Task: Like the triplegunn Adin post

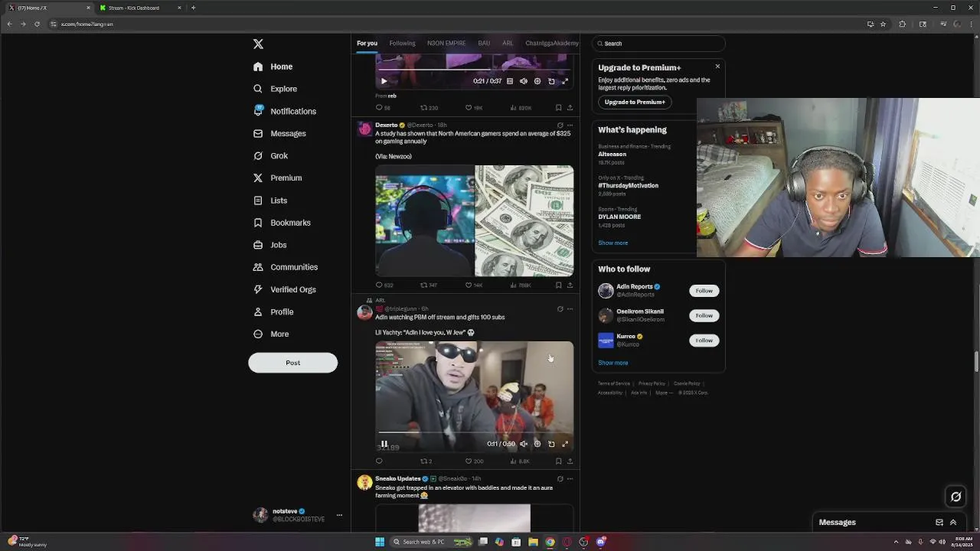Action: coord(469,461)
